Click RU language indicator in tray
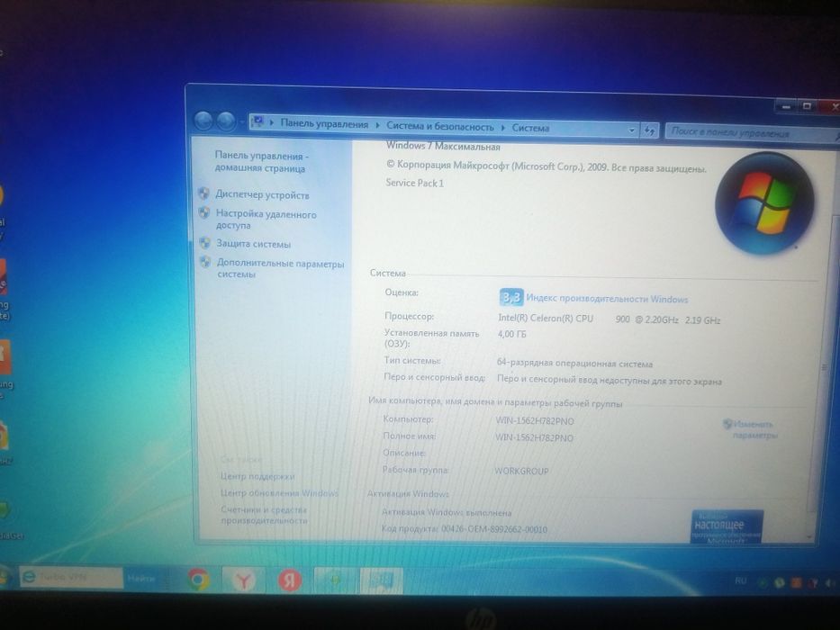This screenshot has height=630, width=840. pos(740,580)
